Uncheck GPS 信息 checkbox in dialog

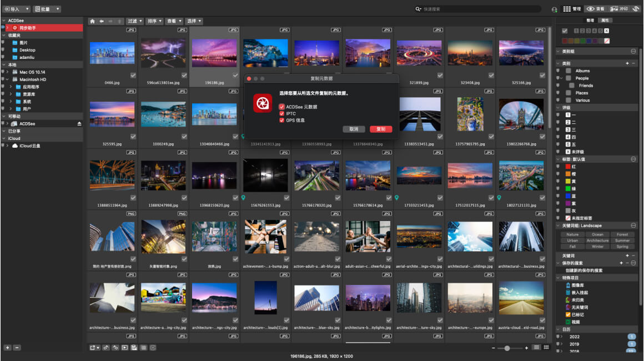[x=282, y=121]
